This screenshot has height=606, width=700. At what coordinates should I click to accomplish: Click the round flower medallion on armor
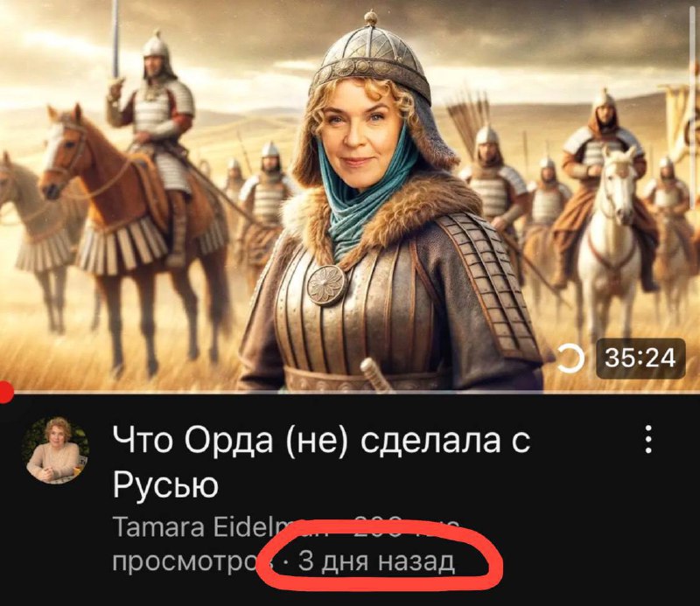coord(325,285)
